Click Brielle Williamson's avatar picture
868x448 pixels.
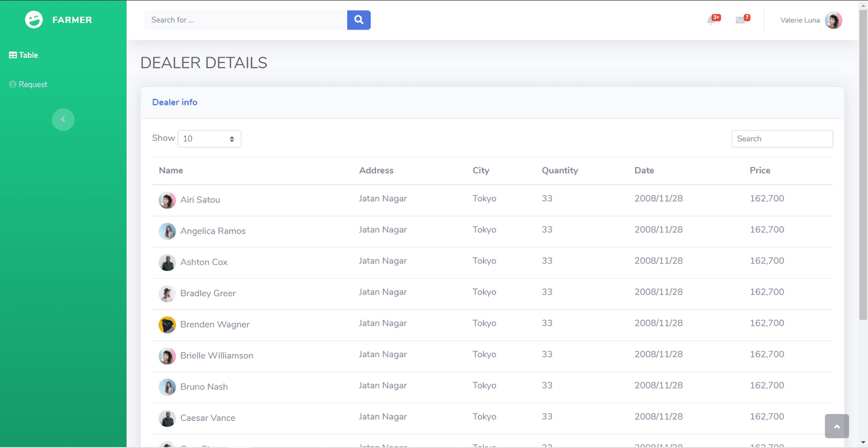tap(167, 356)
